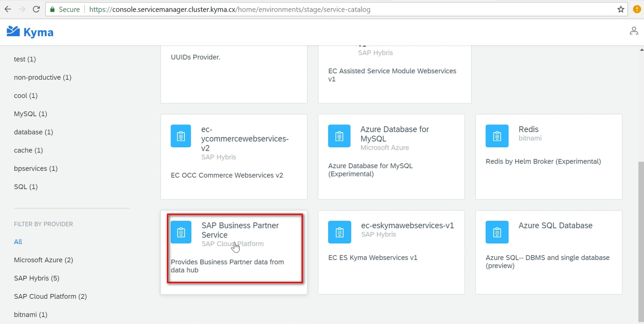Click the browser back arrow

pos(8,9)
